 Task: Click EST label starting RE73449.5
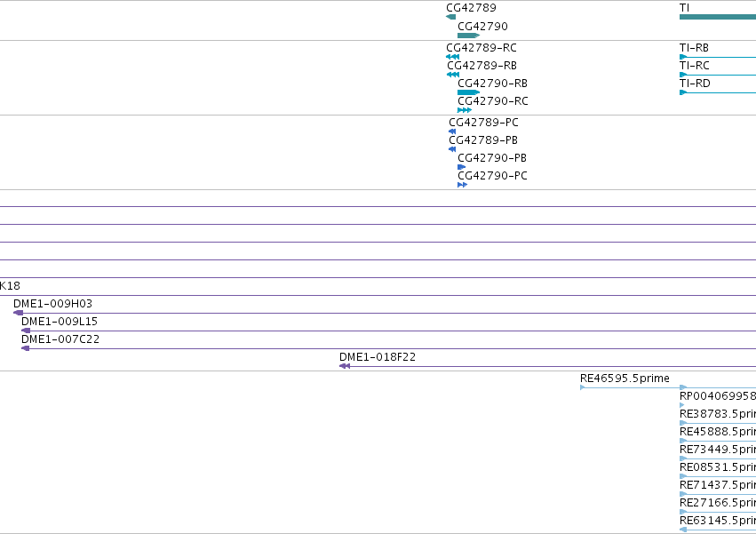(718, 450)
